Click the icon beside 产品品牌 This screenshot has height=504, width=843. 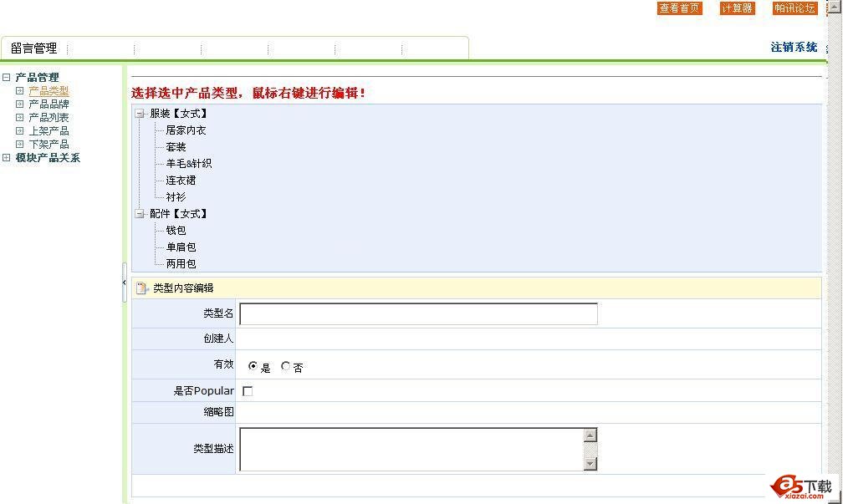pyautogui.click(x=19, y=104)
